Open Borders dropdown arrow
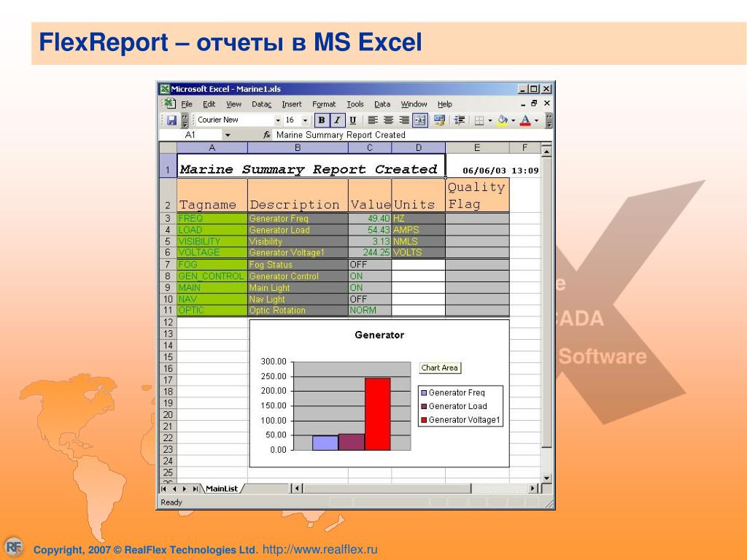The width and height of the screenshot is (747, 560). 489,120
